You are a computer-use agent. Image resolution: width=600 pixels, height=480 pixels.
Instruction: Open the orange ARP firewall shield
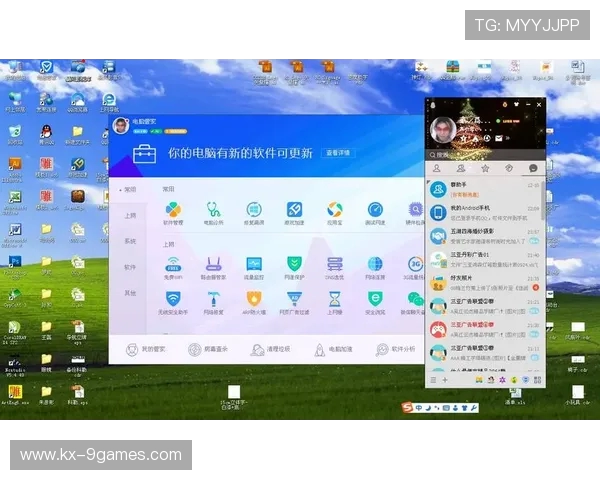[254, 299]
